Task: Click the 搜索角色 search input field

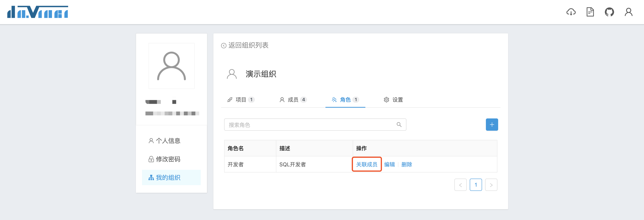Action: tap(310, 125)
